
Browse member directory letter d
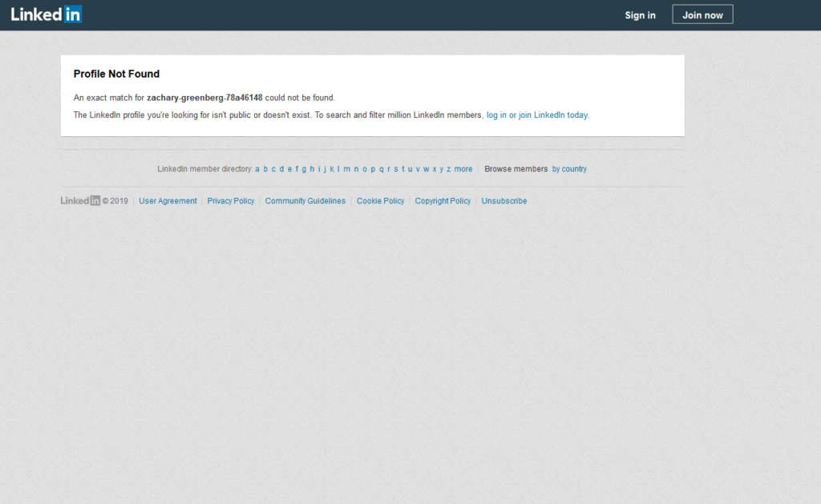click(281, 169)
